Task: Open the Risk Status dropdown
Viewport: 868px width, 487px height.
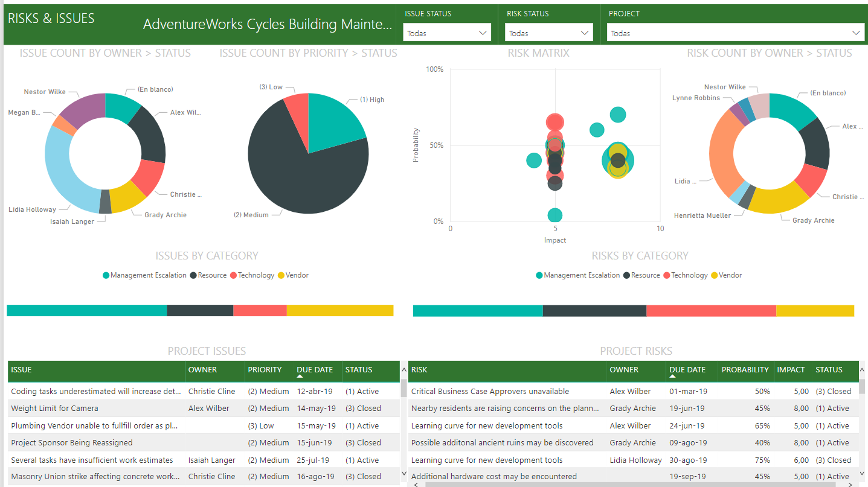Action: pos(548,33)
